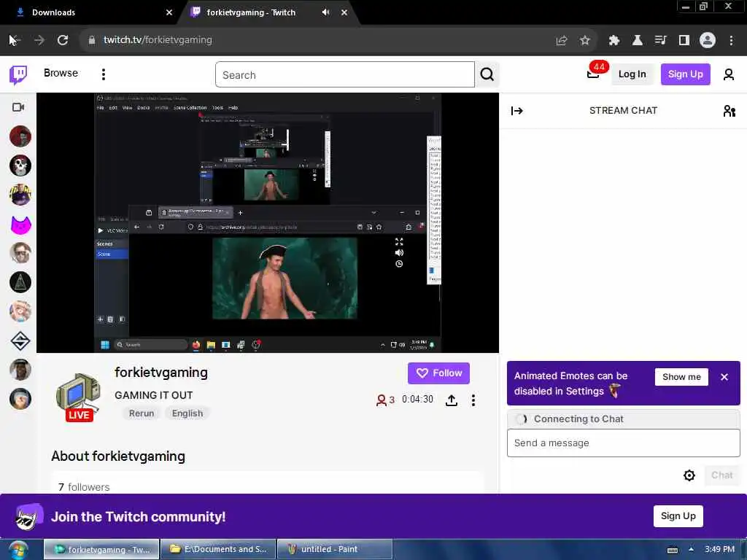Click the stream video player

click(268, 223)
